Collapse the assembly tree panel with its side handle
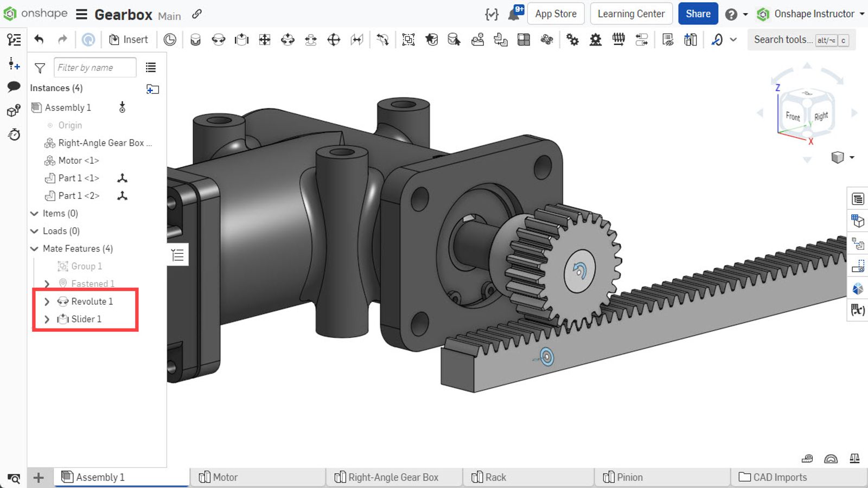Viewport: 868px width, 488px height. point(177,254)
